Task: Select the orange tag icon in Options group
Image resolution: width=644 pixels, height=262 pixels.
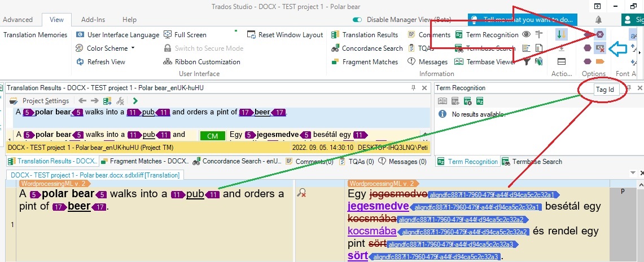Action: point(600,61)
